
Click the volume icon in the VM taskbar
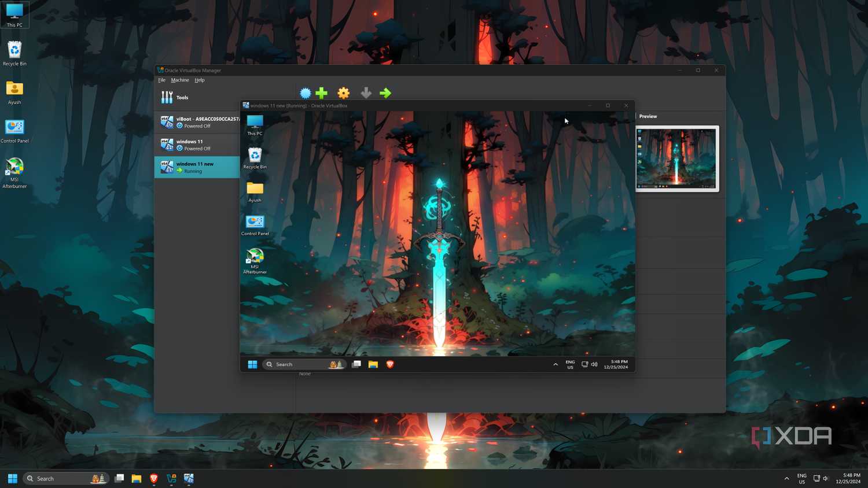594,364
